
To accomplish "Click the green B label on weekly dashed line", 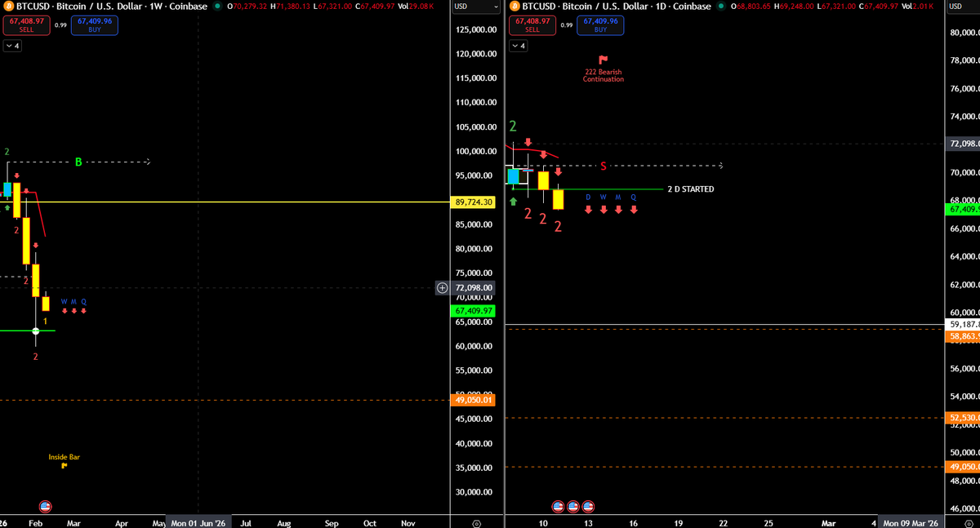I will pos(78,162).
